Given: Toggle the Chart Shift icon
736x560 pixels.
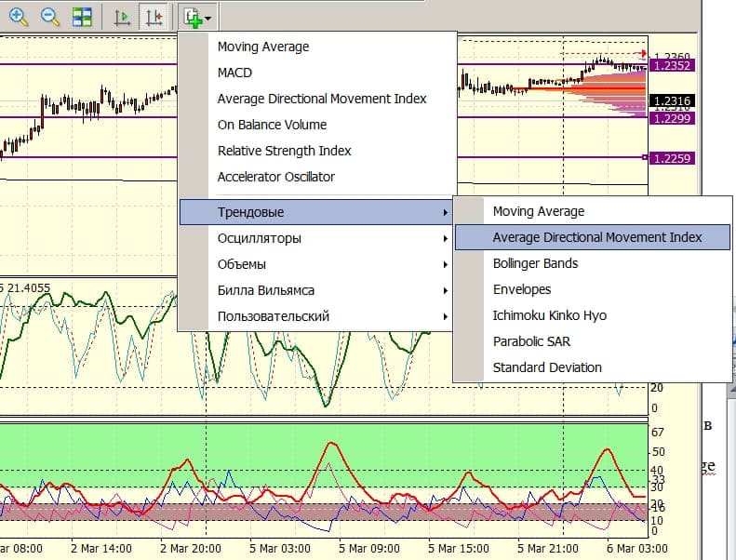Looking at the screenshot, I should pyautogui.click(x=154, y=18).
